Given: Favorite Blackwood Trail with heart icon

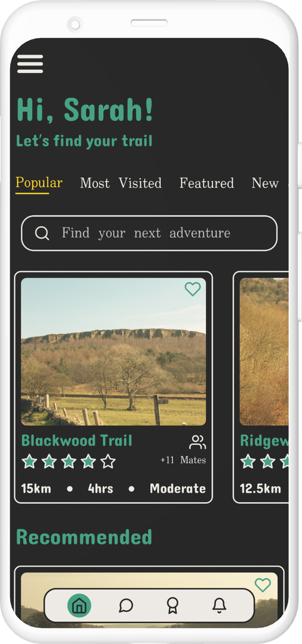Looking at the screenshot, I should (x=192, y=289).
